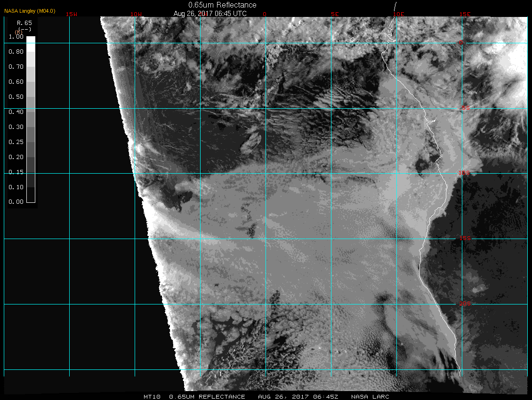Click the 0.30 value on the color bar
Viewport: 532px width, 400px height.
pyautogui.click(x=16, y=127)
